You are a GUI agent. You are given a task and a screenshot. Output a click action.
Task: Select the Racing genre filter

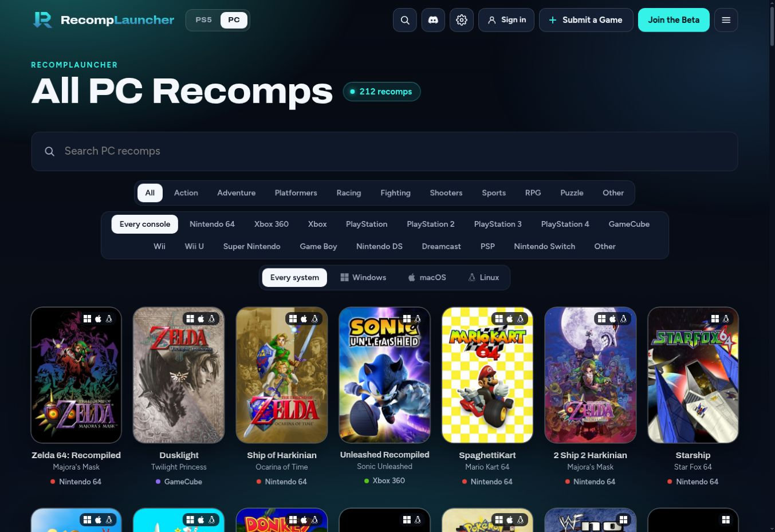(349, 193)
